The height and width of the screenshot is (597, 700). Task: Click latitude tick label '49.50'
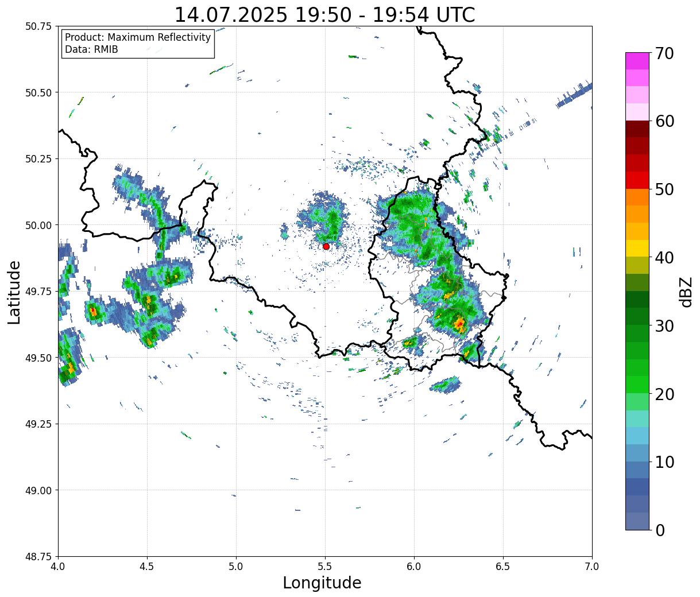click(x=40, y=358)
